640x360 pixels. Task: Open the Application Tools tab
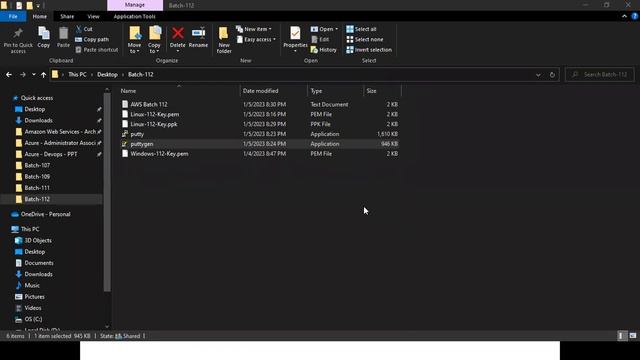[x=135, y=16]
